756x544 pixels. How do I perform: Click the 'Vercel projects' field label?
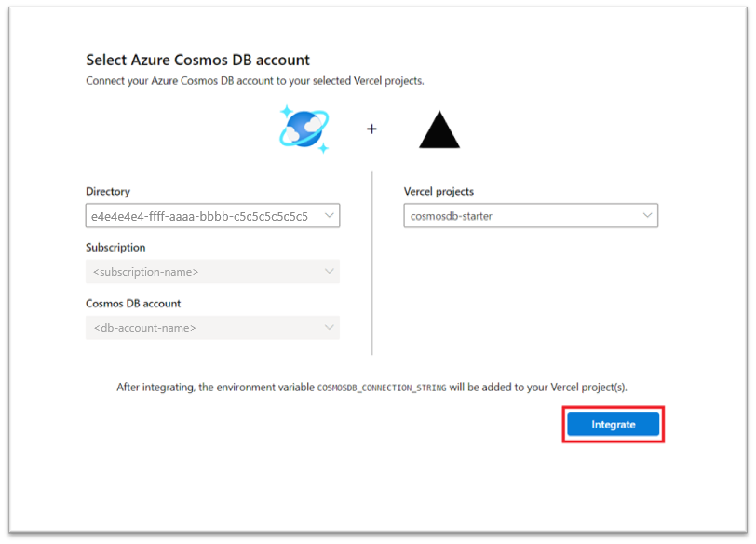click(439, 191)
